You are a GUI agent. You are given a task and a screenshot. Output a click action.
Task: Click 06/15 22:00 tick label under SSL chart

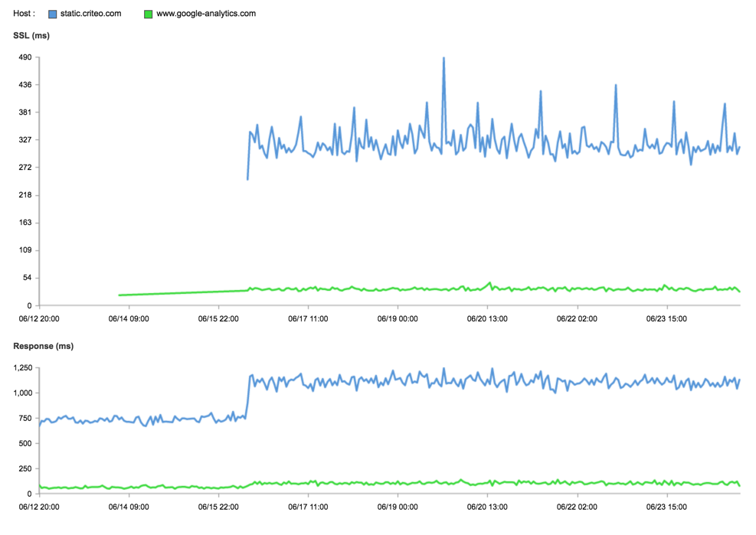218,318
